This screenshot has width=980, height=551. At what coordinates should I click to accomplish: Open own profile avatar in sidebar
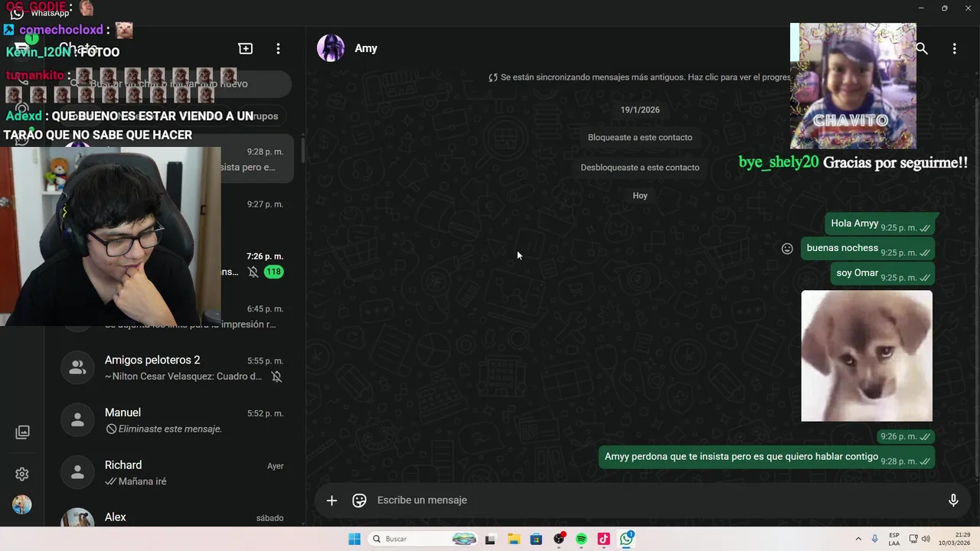tap(22, 505)
